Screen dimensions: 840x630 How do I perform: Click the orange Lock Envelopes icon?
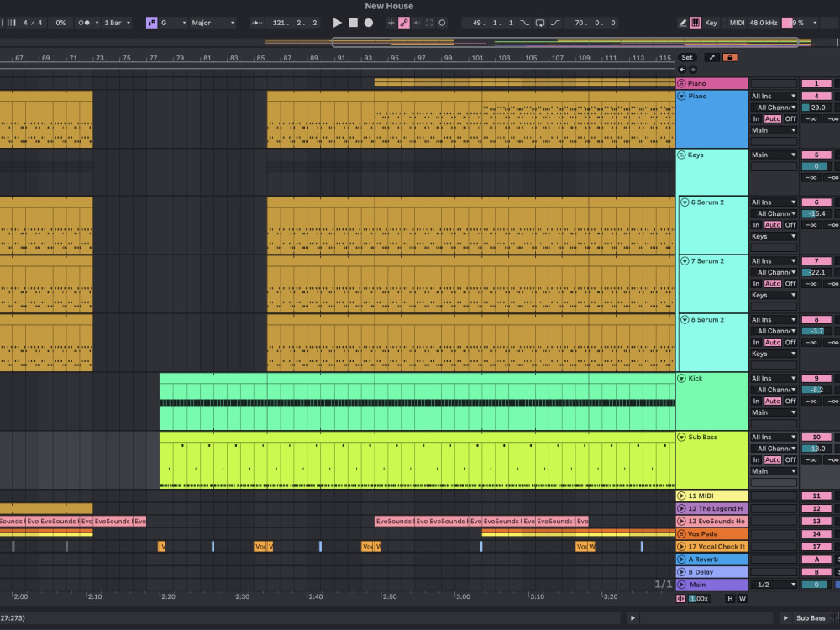pyautogui.click(x=730, y=57)
